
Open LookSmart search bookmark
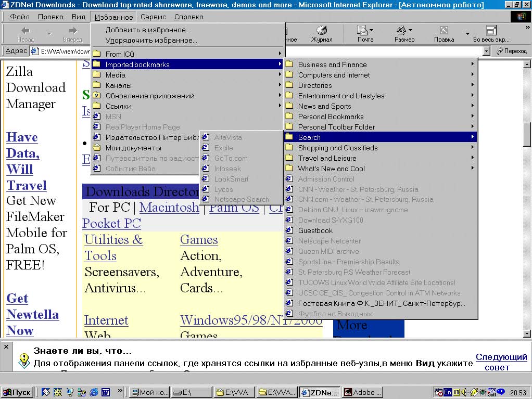pos(241,179)
